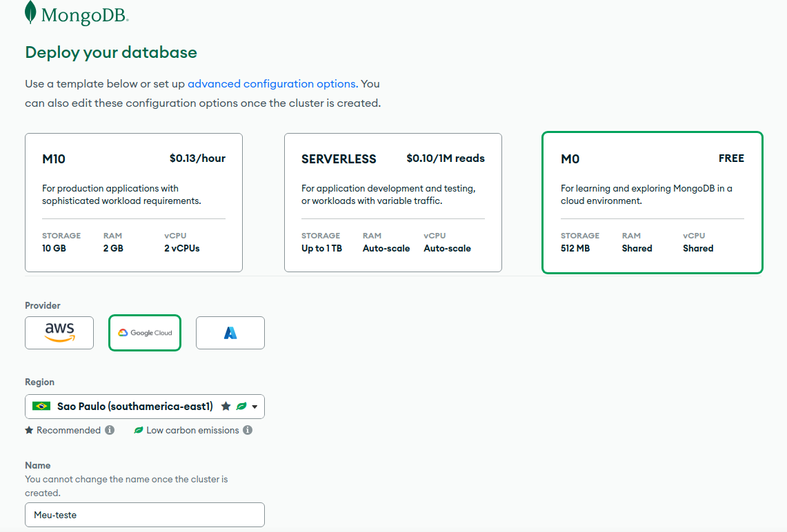Select the SERVERLESS cluster template card
The height and width of the screenshot is (532, 787).
[x=393, y=203]
